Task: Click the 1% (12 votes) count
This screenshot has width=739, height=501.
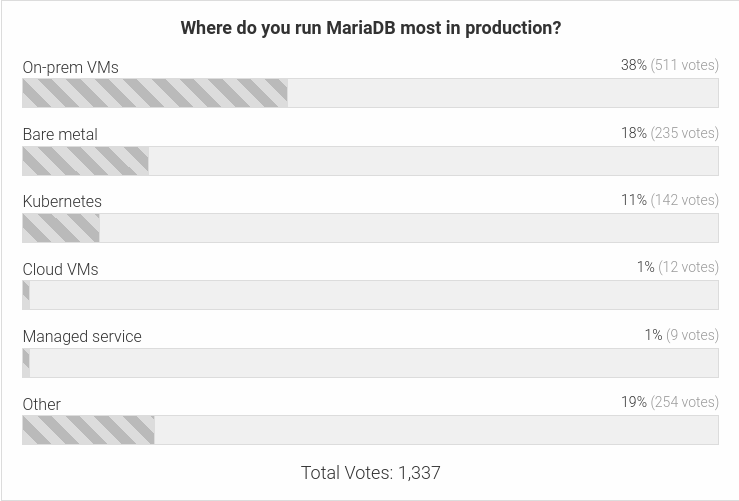Action: [x=677, y=267]
